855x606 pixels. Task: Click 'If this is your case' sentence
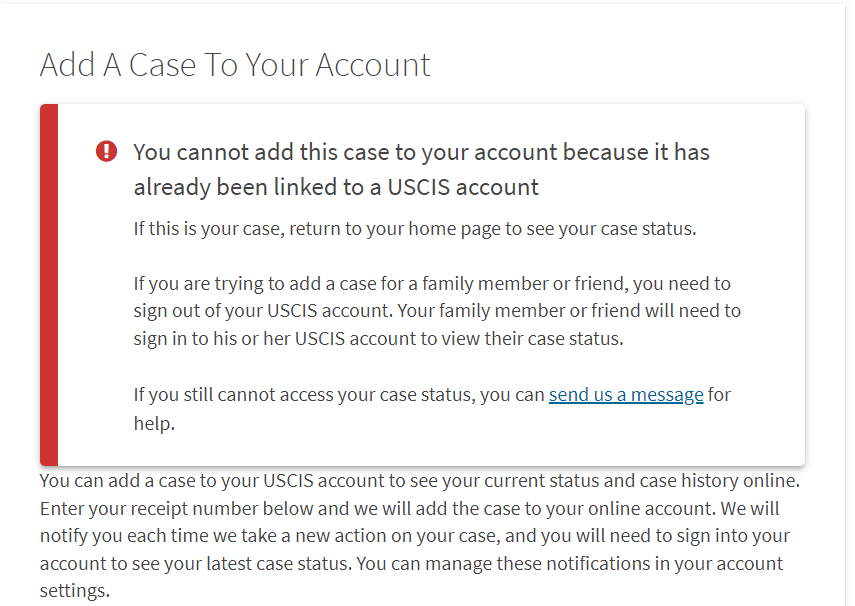click(415, 229)
